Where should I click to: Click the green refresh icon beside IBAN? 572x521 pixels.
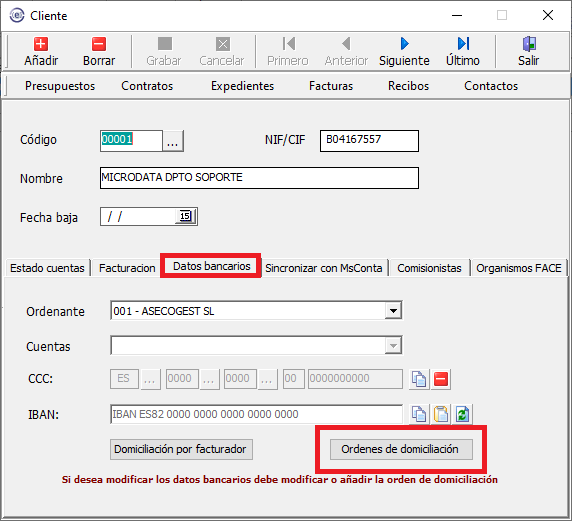click(x=462, y=414)
